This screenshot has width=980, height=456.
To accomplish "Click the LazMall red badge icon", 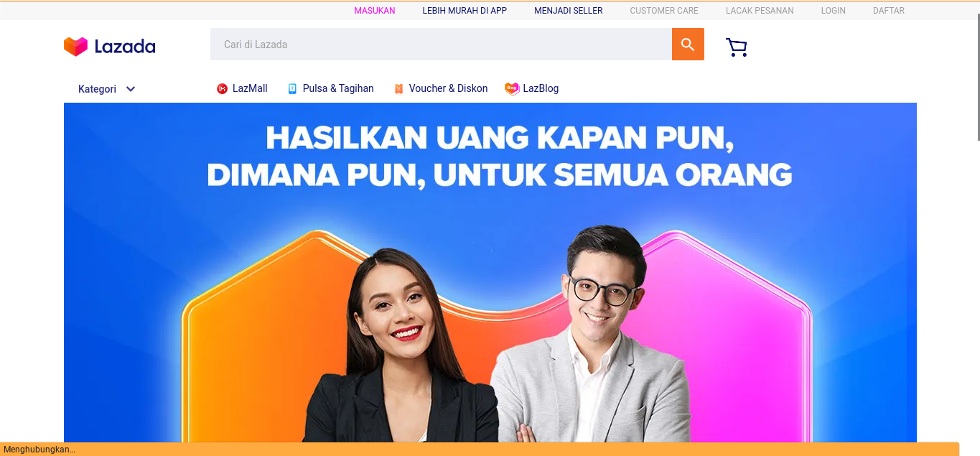I will [222, 89].
